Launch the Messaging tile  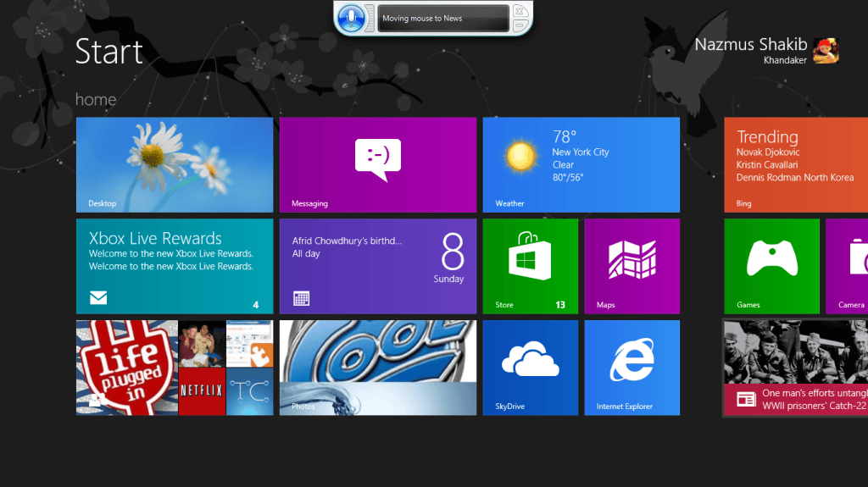pyautogui.click(x=377, y=164)
